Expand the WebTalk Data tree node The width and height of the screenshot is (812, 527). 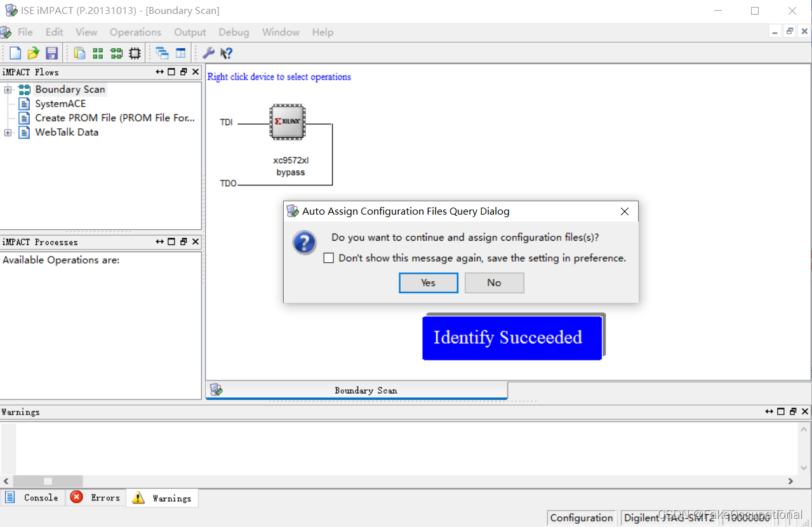(x=8, y=133)
